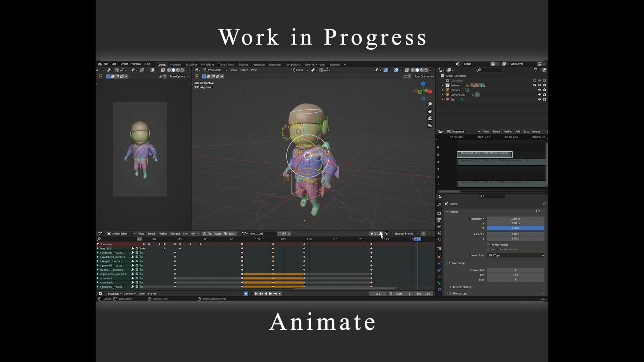This screenshot has width=644, height=362.
Task: Switch to the Animation workspace tab
Action: (258, 65)
